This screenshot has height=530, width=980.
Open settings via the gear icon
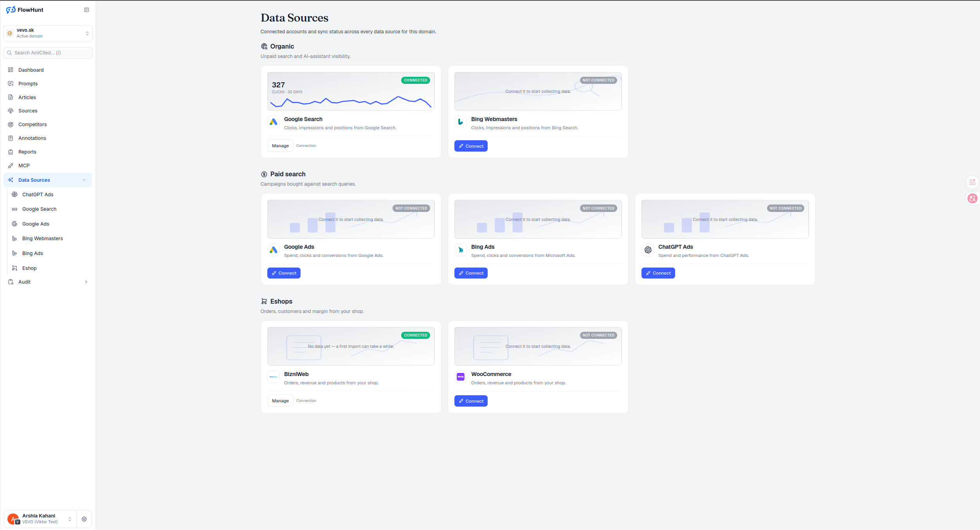point(84,519)
